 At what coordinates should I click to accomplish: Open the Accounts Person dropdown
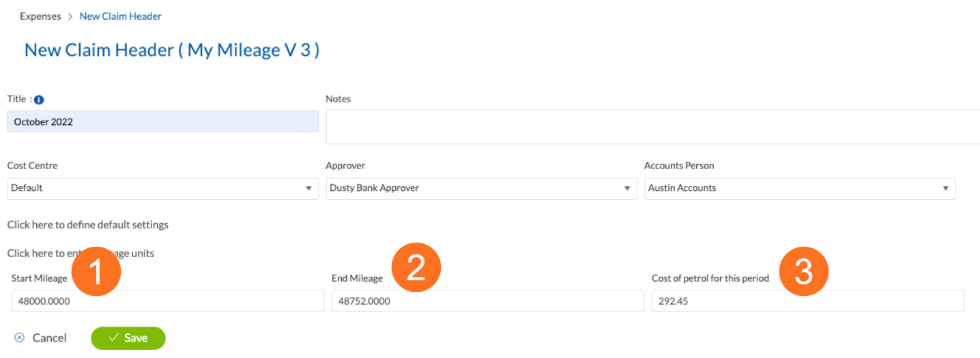(800, 188)
